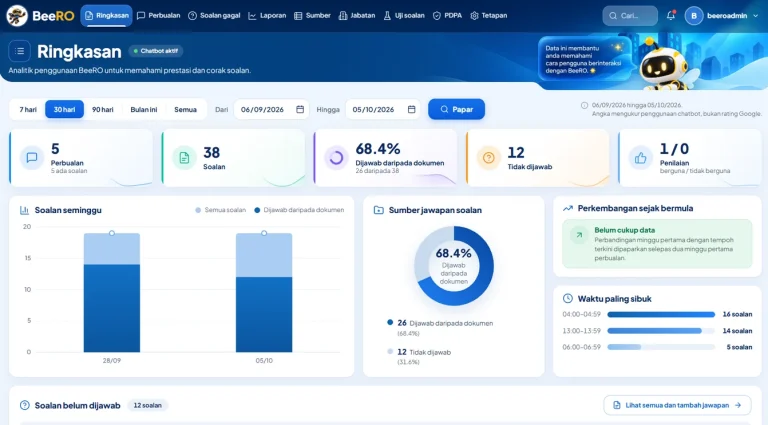The image size is (768, 425).
Task: Select the 30 hari range
Action: (x=64, y=109)
